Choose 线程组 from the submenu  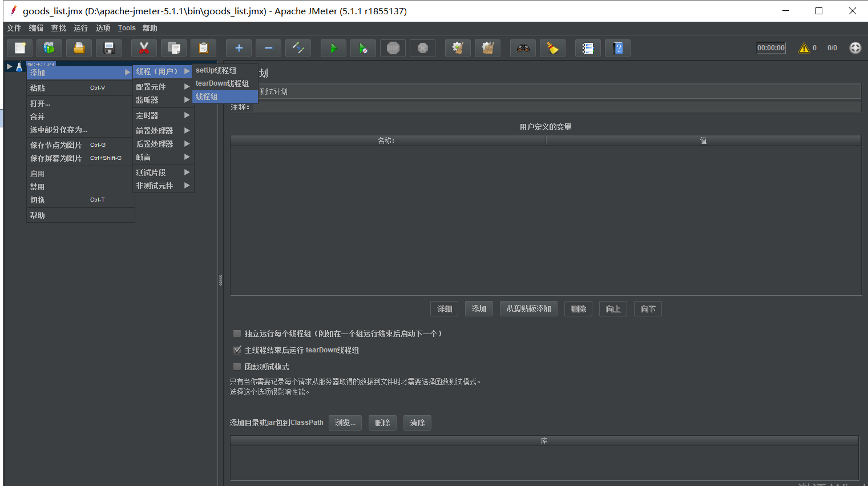coord(225,97)
